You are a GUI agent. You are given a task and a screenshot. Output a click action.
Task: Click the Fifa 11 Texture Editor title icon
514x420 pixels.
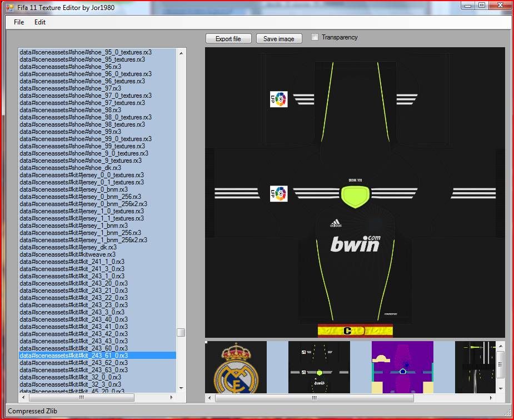pos(9,8)
